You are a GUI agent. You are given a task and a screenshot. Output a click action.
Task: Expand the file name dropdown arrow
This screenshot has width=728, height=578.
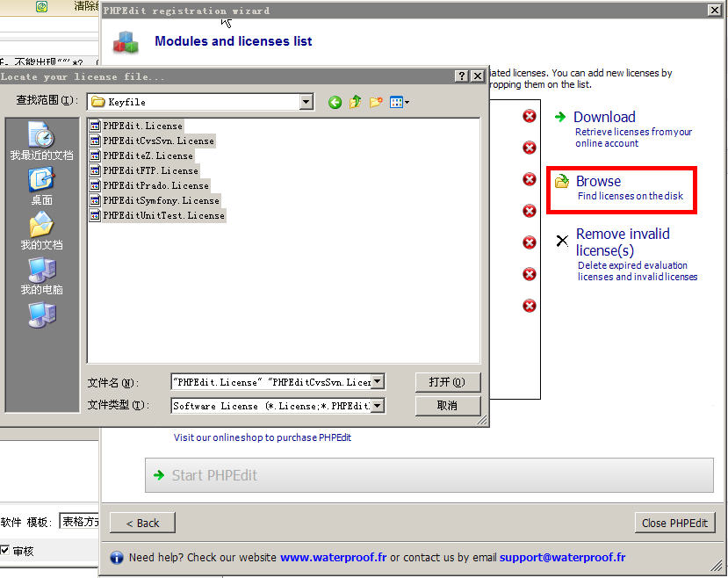[378, 382]
